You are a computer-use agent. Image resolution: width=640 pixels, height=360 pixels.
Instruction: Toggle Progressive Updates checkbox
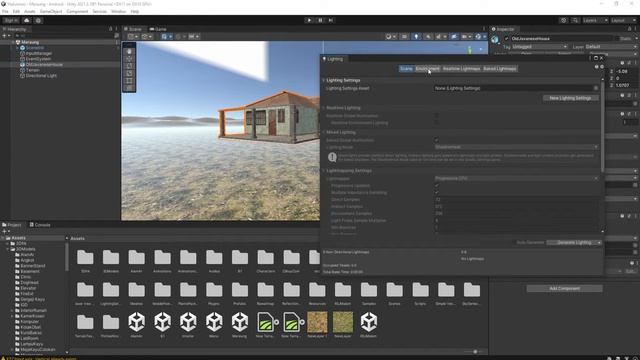coord(436,185)
